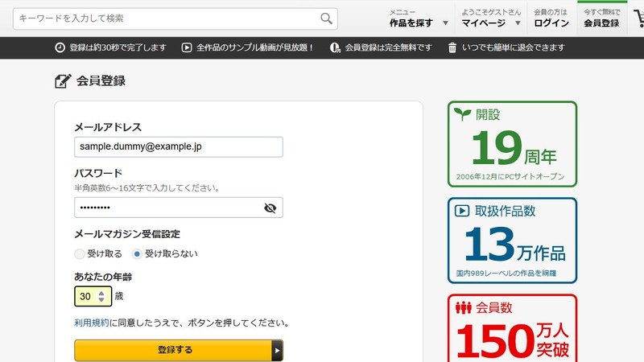Toggle password visibility eye icon
Viewport: 644px width, 362px height.
click(270, 208)
